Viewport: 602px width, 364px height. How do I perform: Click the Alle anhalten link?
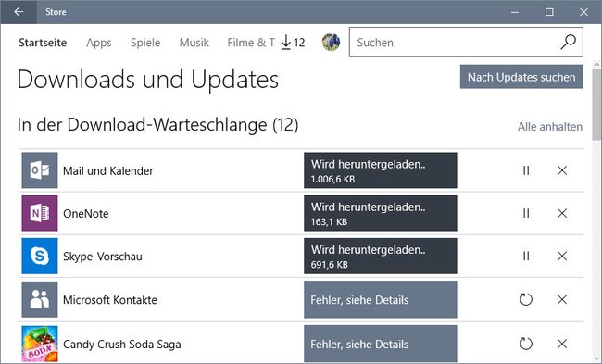tap(550, 127)
